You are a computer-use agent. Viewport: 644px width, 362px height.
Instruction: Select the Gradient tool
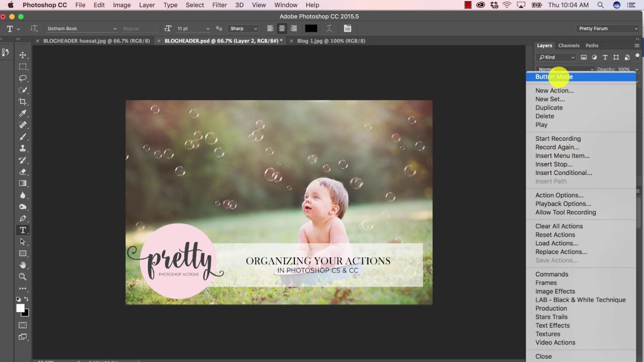[23, 184]
